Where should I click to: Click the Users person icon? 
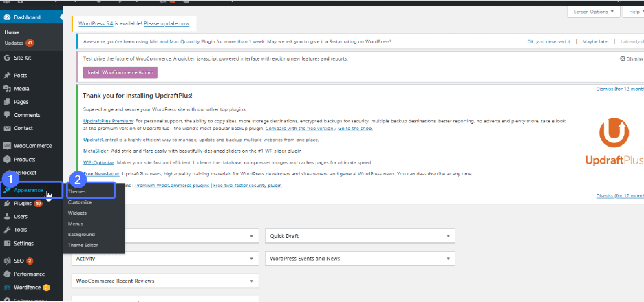coord(7,217)
